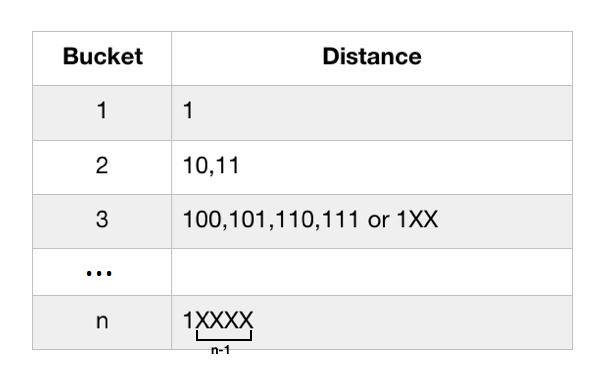The width and height of the screenshot is (607, 377).
Task: Click the bracket under XXXX
Action: [x=224, y=336]
